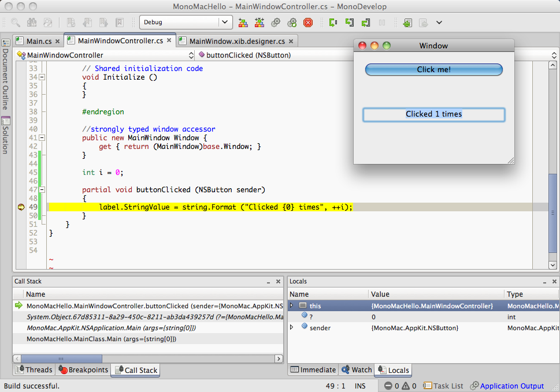Switch to the Immediate pad tab

coord(313,370)
